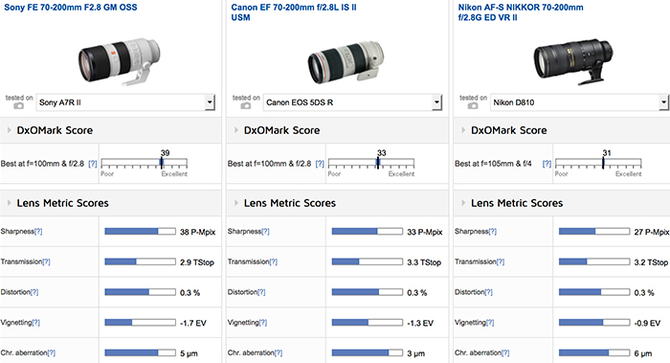Click the Sony '0.3 %' distortion value
Screen dimensions: 670x363
(190, 293)
